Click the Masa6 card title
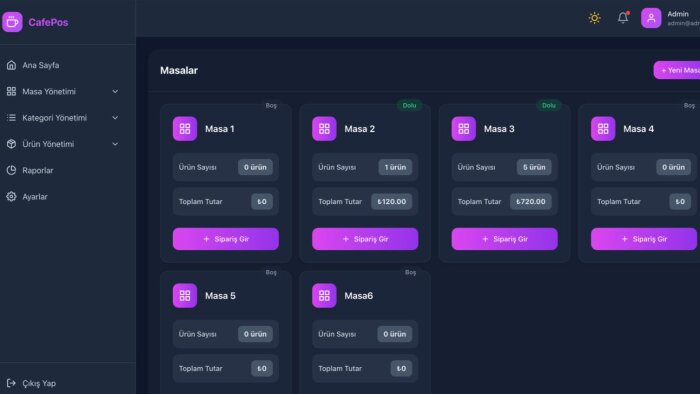700x394 pixels. [358, 296]
